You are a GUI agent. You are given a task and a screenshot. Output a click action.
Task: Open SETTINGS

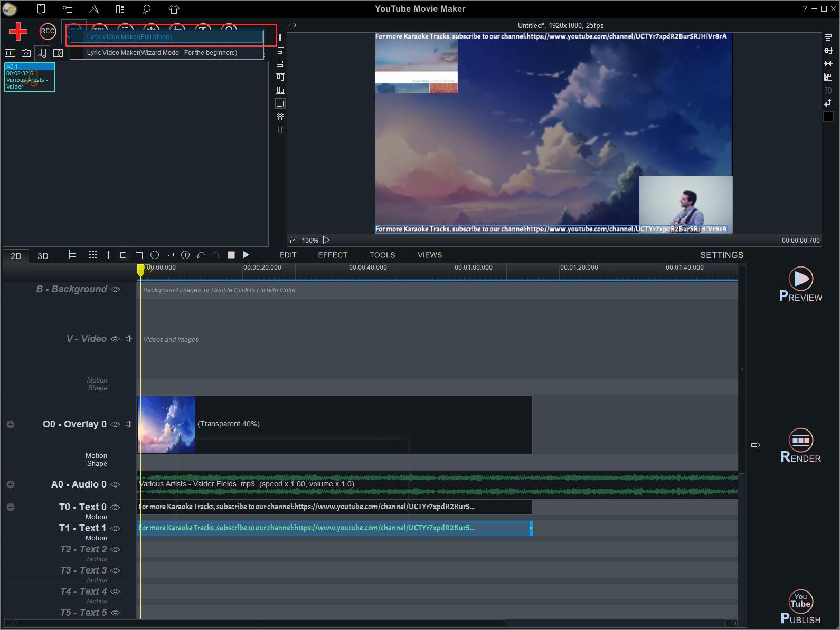[x=722, y=255]
